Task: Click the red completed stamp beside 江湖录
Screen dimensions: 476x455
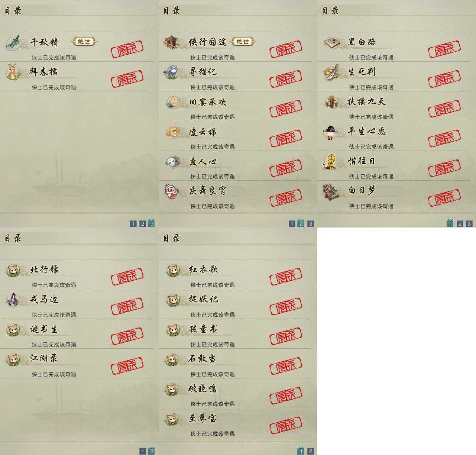Action: coord(127,365)
